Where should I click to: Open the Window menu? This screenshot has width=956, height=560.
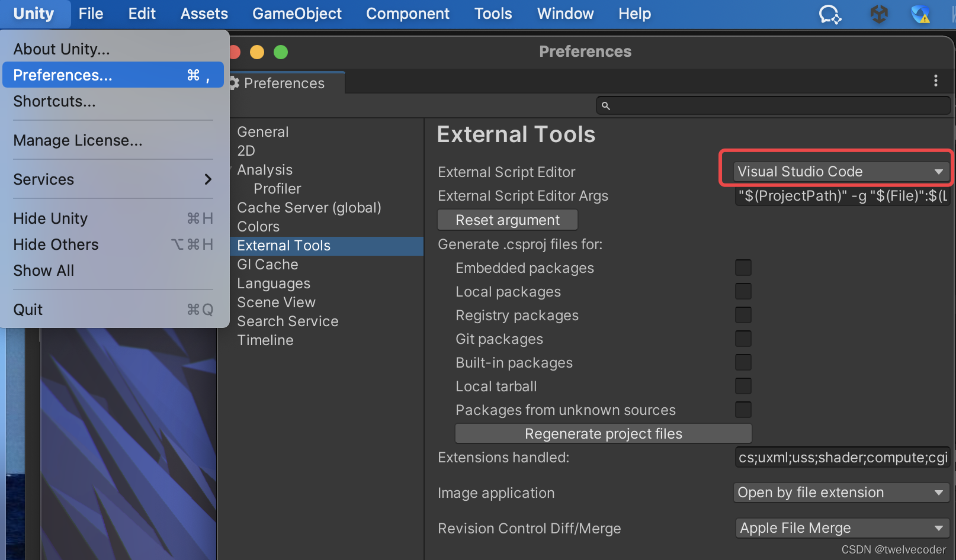coord(566,14)
